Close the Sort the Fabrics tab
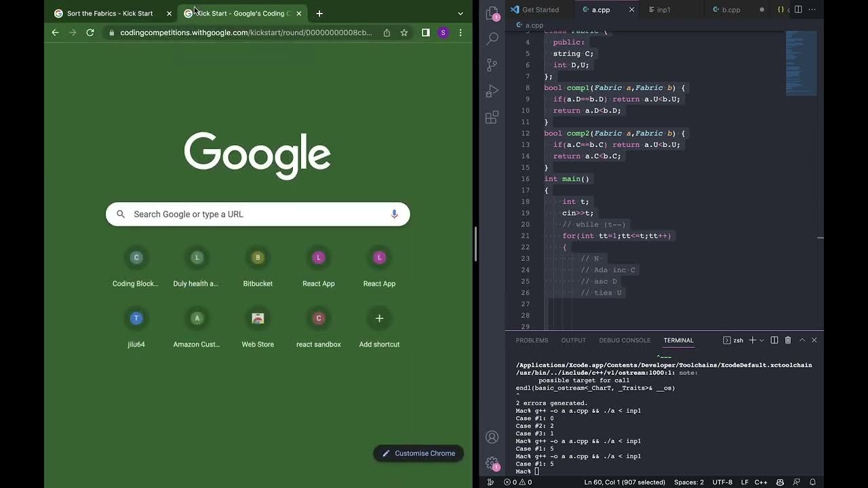The height and width of the screenshot is (488, 868). point(169,14)
